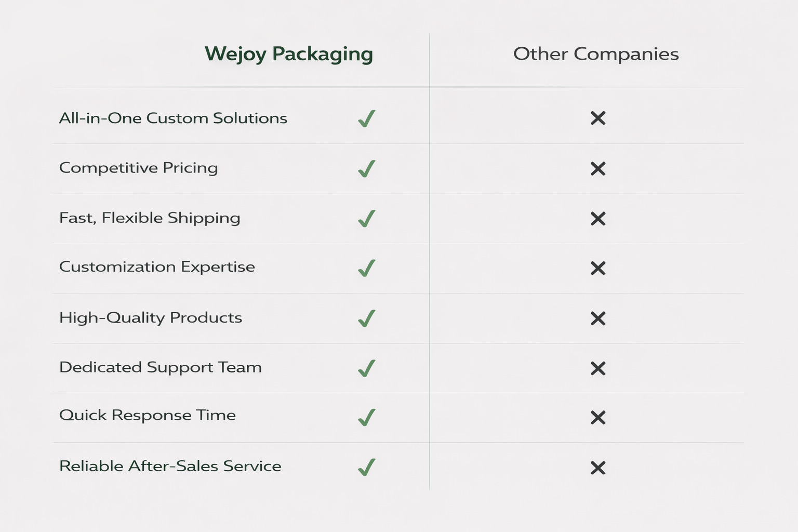Select the checkmark for Dedicated Support Team
The image size is (798, 532).
[367, 368]
